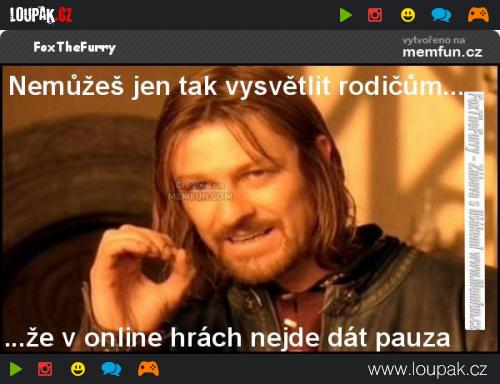Open the www.loupak.cz footer link

tap(427, 370)
